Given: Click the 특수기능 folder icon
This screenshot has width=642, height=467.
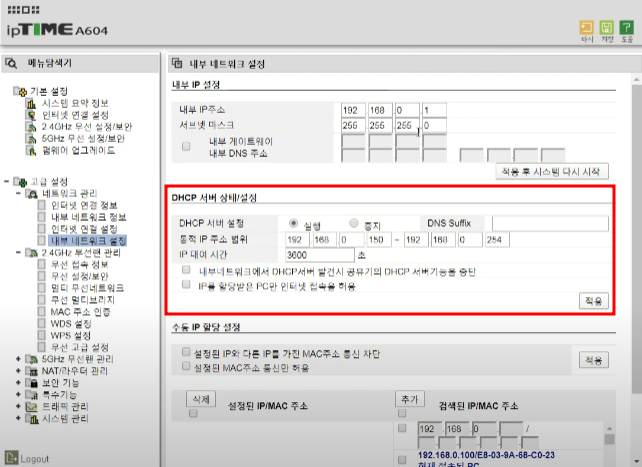Looking at the screenshot, I should [x=32, y=395].
